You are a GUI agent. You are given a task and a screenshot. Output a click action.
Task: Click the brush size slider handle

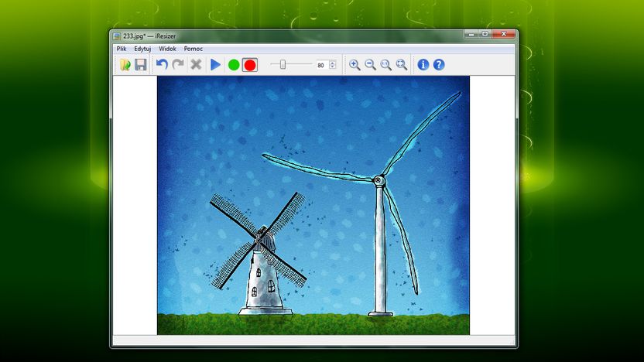(x=283, y=64)
